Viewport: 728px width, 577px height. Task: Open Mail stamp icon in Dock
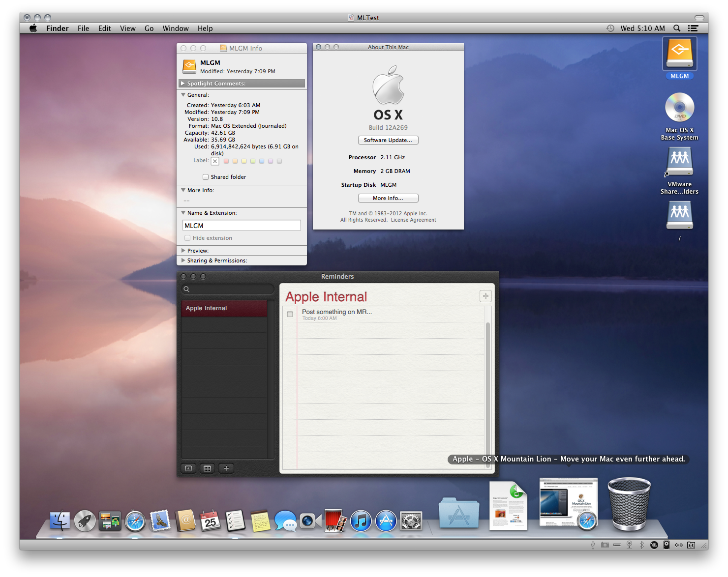160,521
